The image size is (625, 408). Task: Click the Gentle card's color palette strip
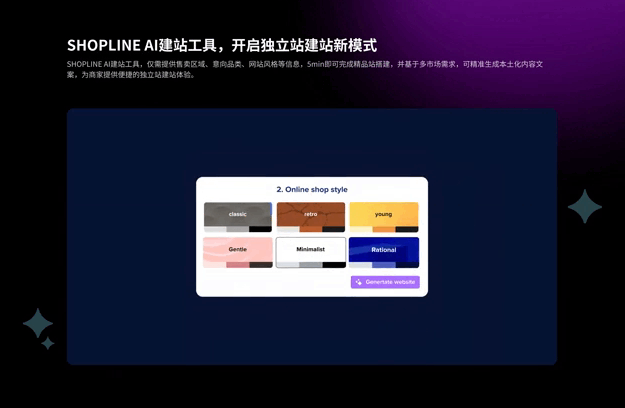(x=238, y=265)
